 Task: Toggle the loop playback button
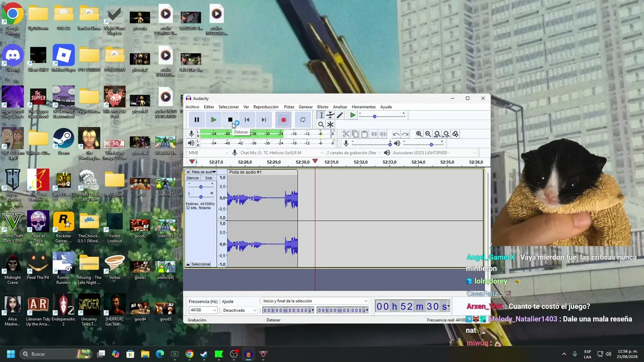tap(302, 120)
